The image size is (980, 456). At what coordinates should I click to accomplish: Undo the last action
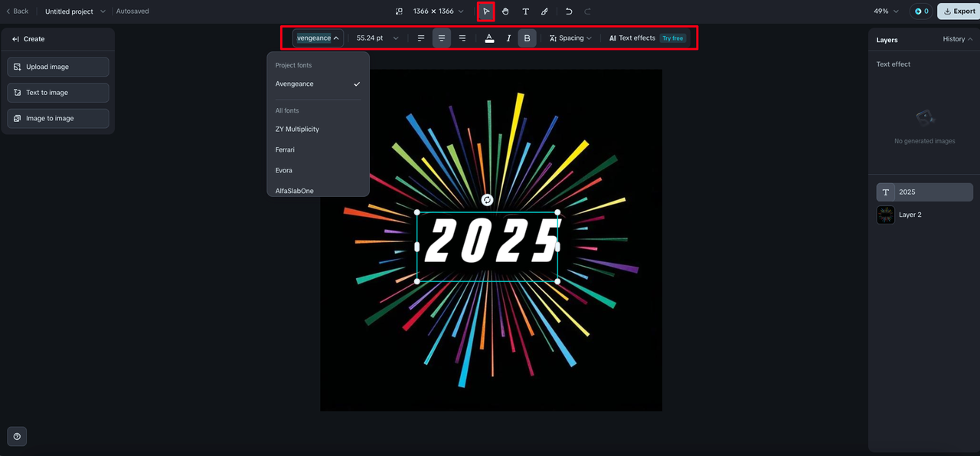tap(569, 11)
